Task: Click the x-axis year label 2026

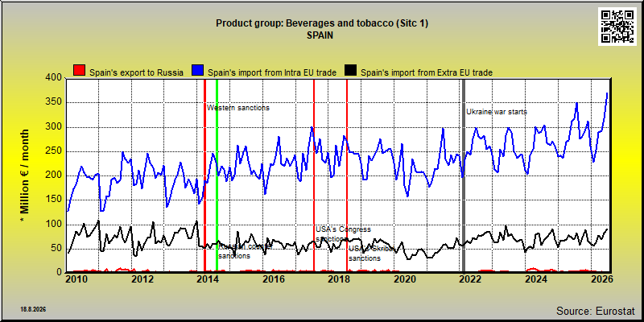Action: coord(601,279)
